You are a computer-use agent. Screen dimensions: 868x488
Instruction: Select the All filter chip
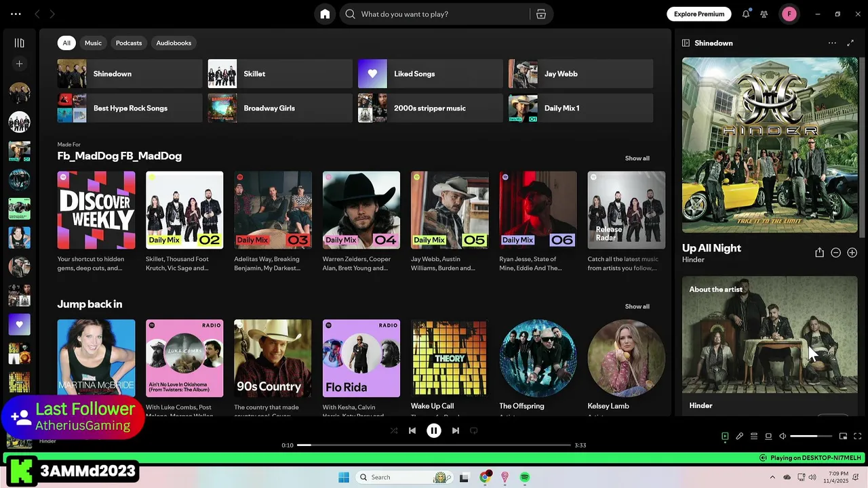click(66, 43)
